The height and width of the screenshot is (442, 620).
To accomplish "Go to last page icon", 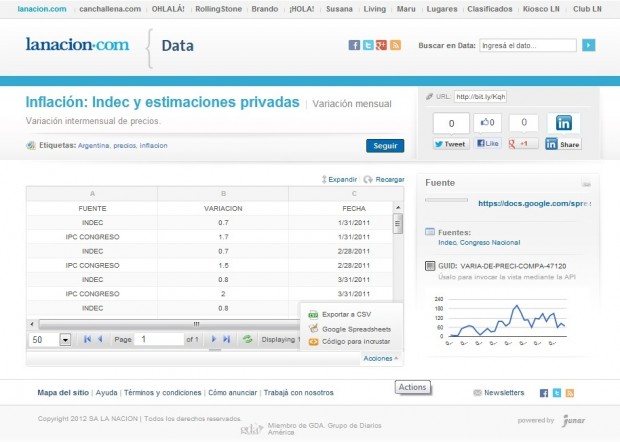I will (226, 339).
